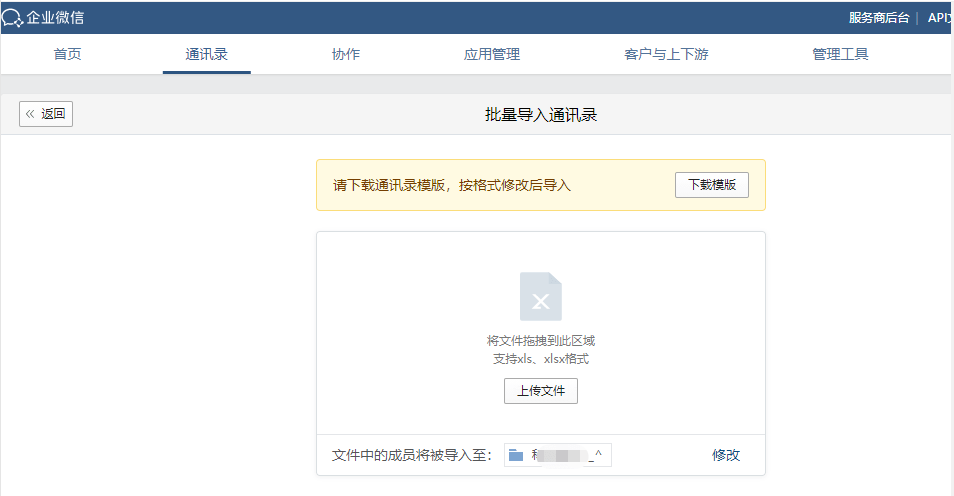Open the 客户与上下游 tab
The image size is (954, 496).
(666, 54)
